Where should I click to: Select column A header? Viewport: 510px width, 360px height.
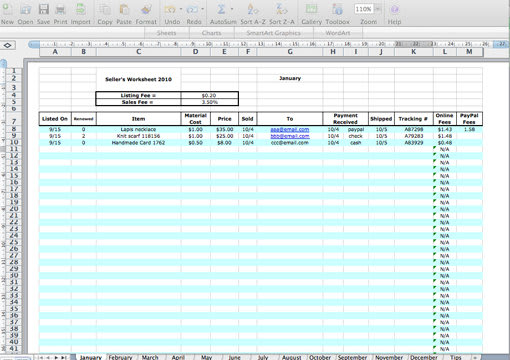(55, 52)
